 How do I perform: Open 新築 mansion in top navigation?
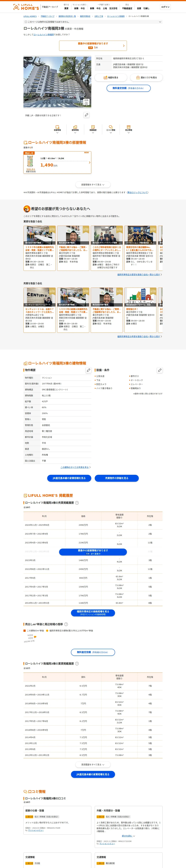76,8
